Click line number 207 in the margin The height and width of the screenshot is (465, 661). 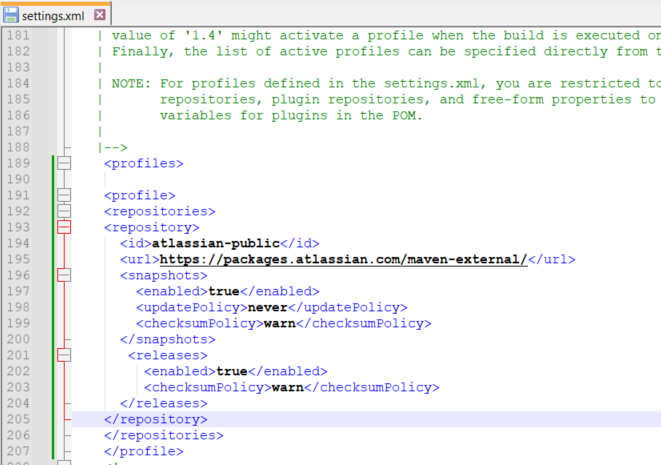pyautogui.click(x=18, y=451)
